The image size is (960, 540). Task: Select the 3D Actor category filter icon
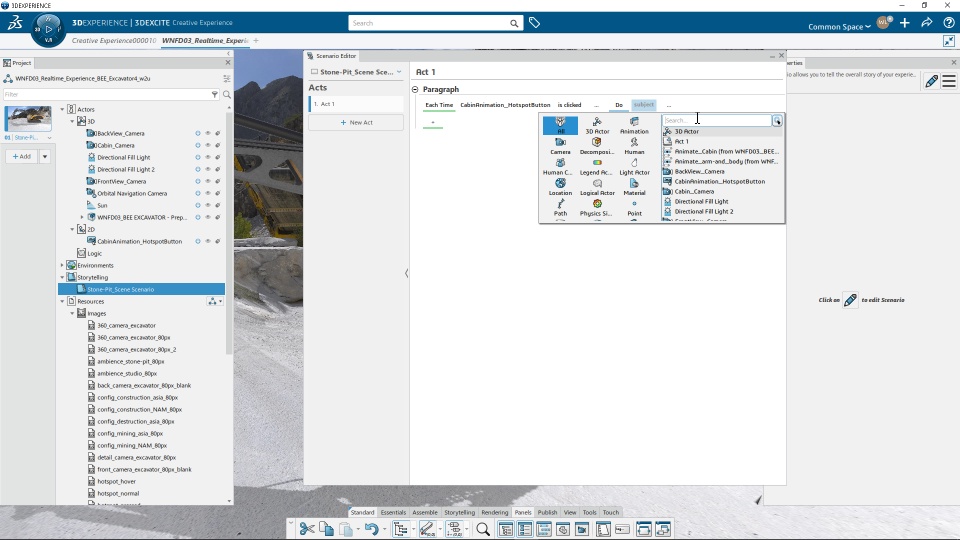[x=597, y=122]
